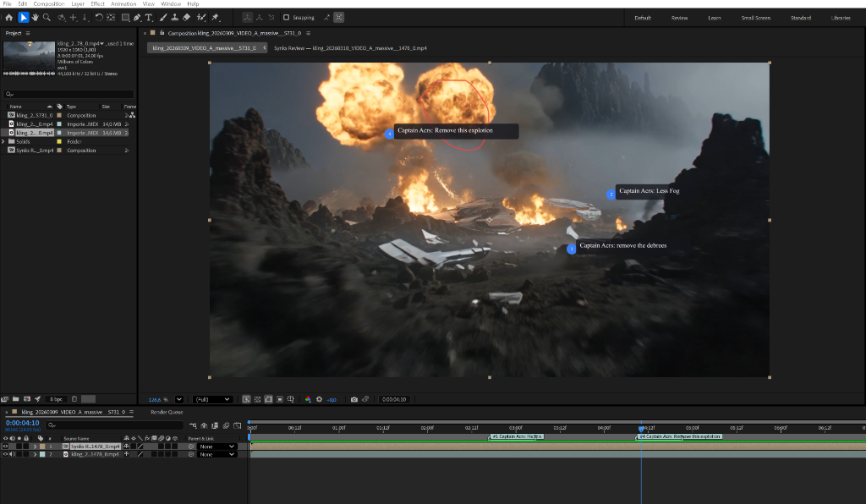Image resolution: width=866 pixels, height=504 pixels.
Task: Open the Effect menu
Action: point(97,4)
